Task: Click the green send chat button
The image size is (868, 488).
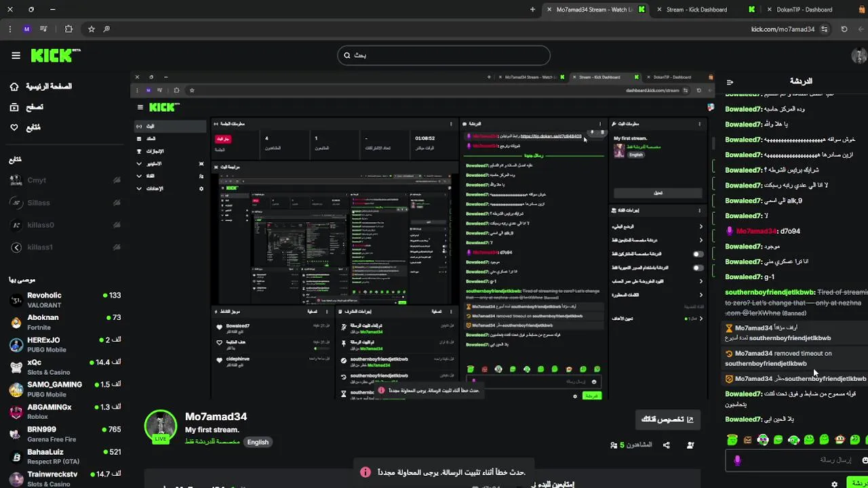Action: coord(858,483)
